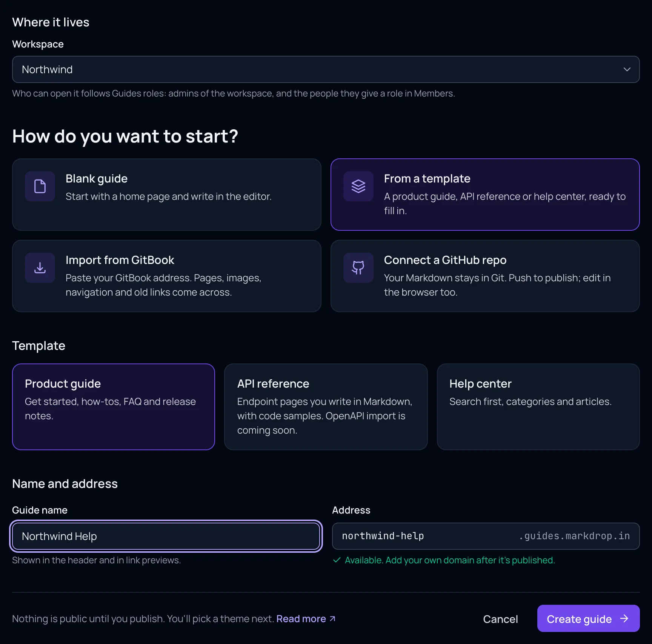Open the Northwind workspace dropdown
Image resolution: width=652 pixels, height=644 pixels.
pos(326,69)
